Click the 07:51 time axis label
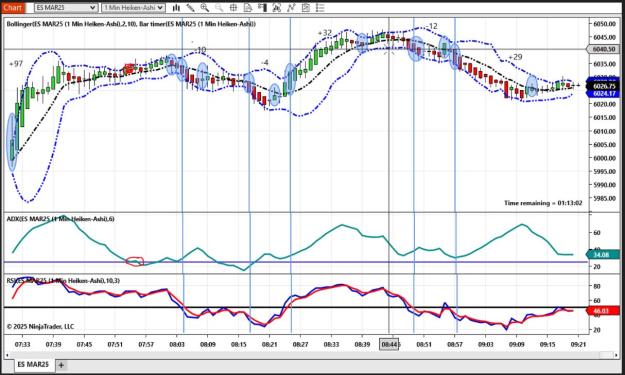Screen dimensions: 625x375 click(115, 344)
